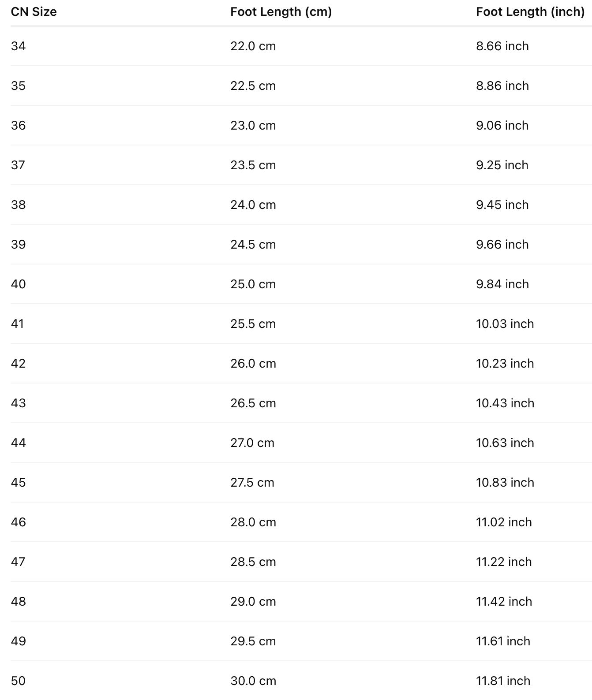Click the Foot Length (cm) header
The image size is (592, 700).
(x=281, y=12)
